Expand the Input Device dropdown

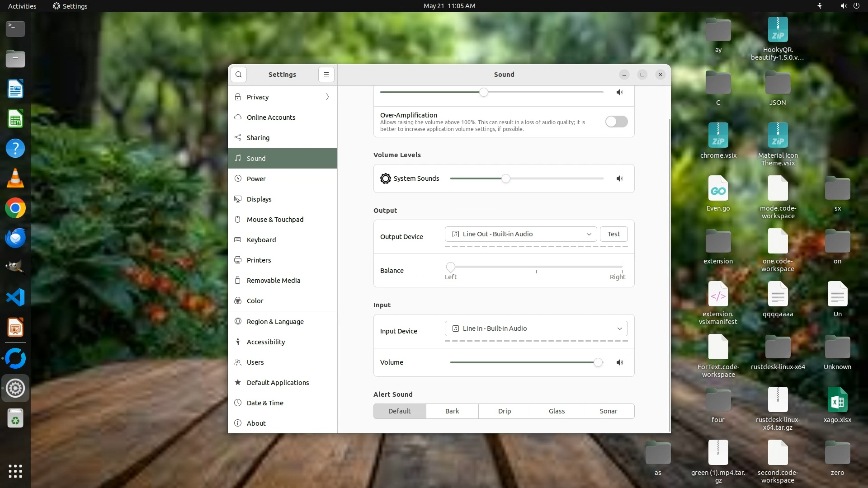[536, 328]
